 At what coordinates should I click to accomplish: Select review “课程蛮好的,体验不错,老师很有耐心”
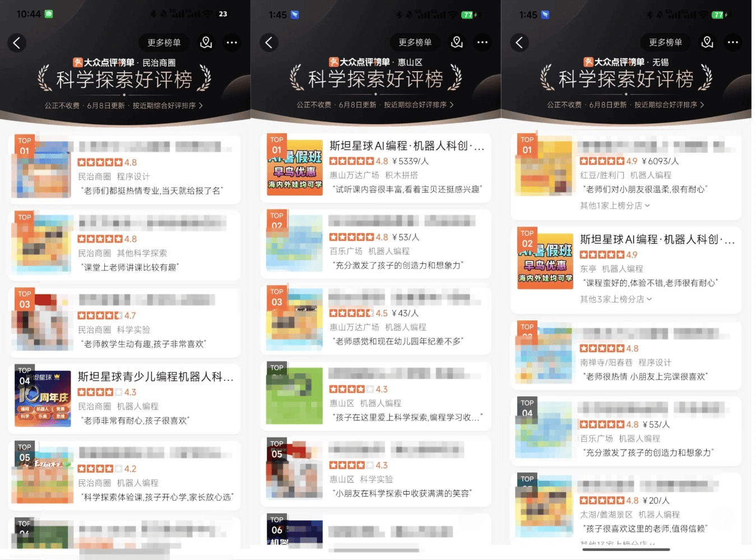tap(651, 283)
